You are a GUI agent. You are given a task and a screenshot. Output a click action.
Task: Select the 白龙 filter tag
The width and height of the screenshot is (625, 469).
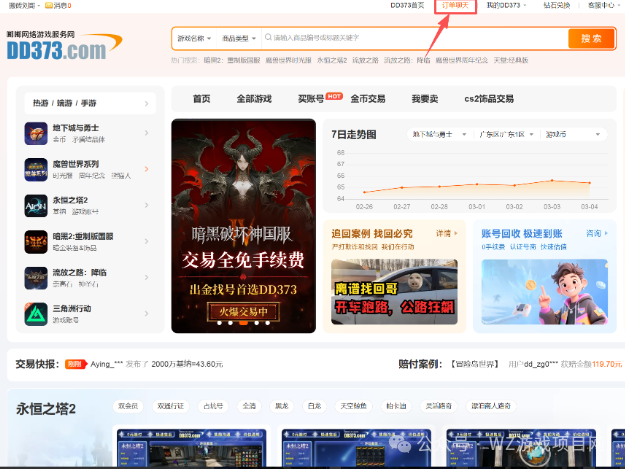coord(314,406)
